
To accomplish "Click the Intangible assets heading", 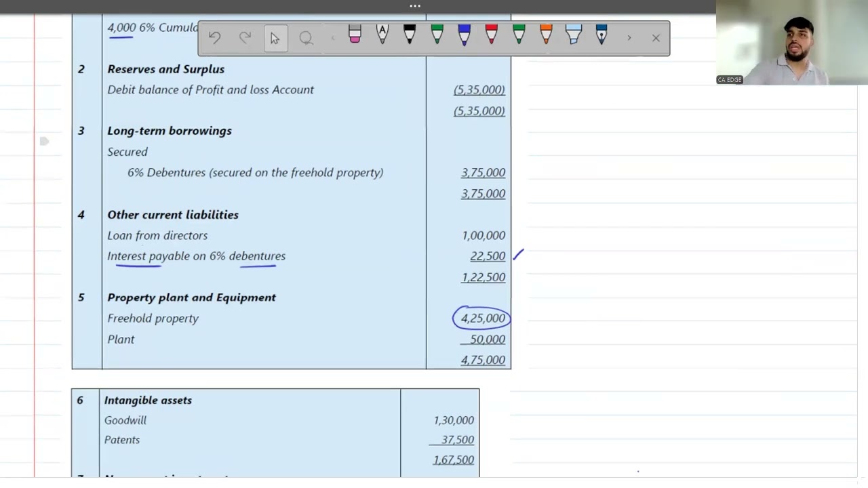I will [x=148, y=401].
